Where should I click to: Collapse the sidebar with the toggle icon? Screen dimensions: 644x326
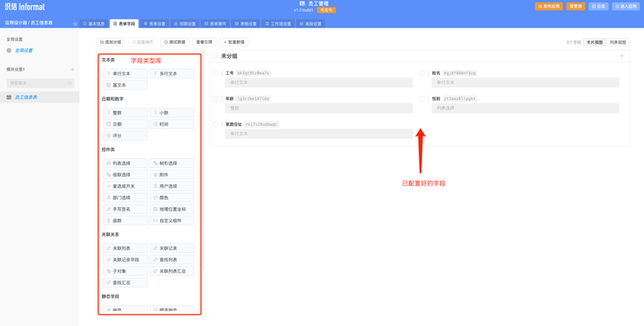[75, 24]
